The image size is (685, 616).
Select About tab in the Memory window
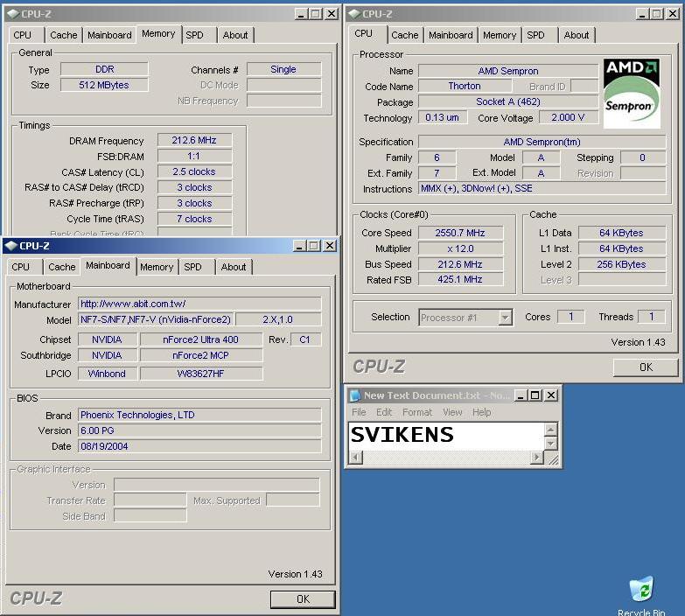click(x=235, y=35)
